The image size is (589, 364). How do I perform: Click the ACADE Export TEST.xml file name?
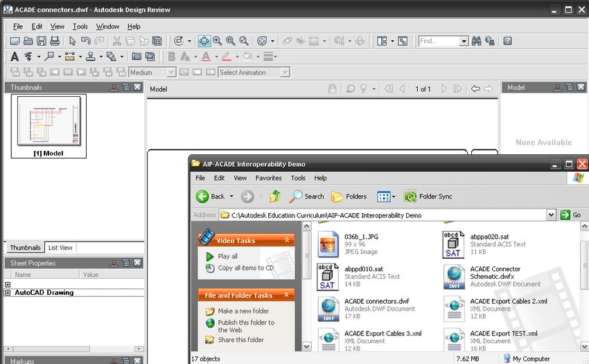pos(504,334)
